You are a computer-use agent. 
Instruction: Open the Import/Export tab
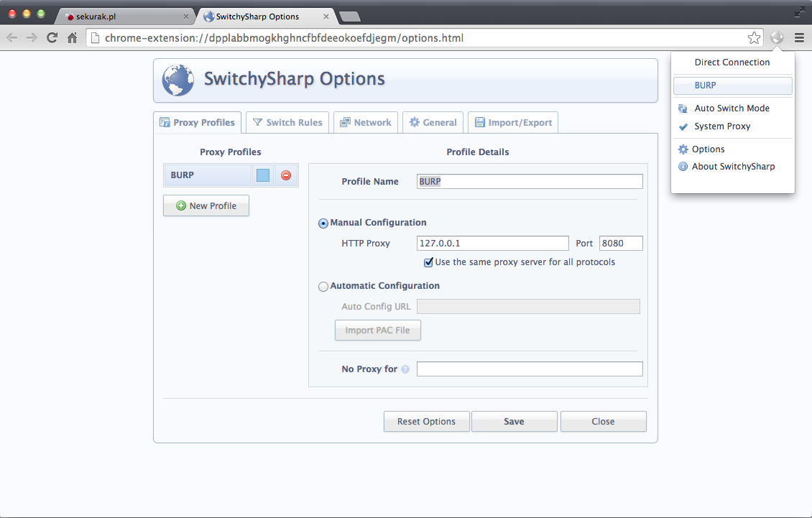[x=513, y=123]
